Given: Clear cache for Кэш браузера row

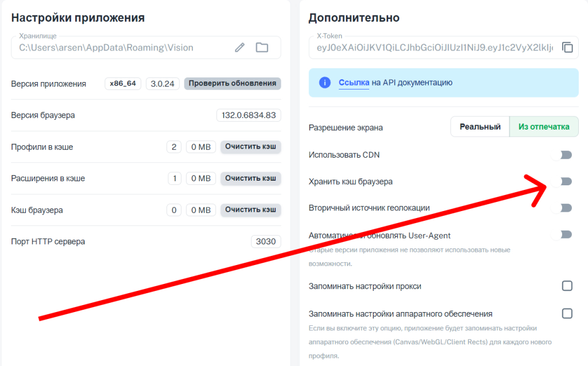Looking at the screenshot, I should pyautogui.click(x=250, y=210).
